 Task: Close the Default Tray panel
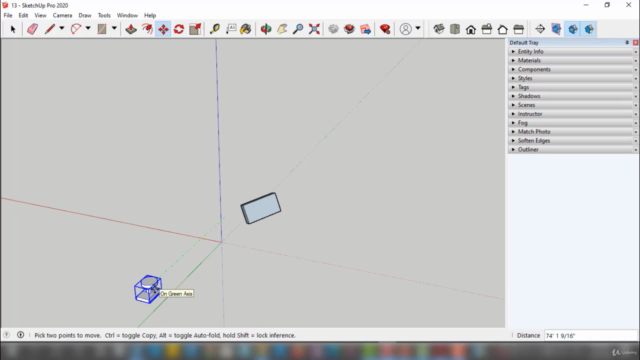[x=636, y=42]
